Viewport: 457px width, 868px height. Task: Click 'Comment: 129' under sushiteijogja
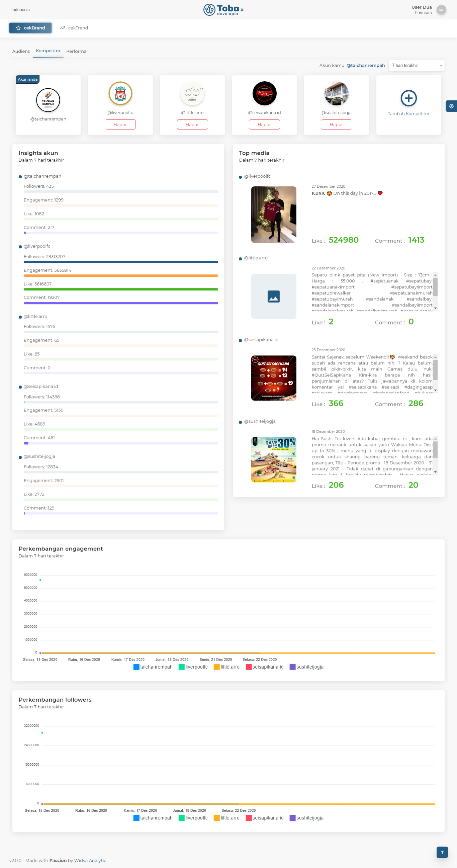[39, 508]
